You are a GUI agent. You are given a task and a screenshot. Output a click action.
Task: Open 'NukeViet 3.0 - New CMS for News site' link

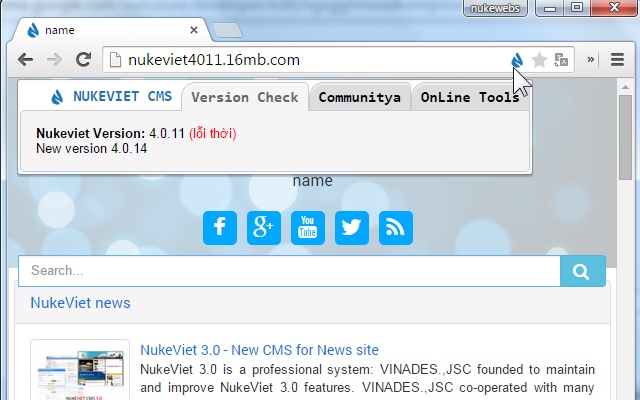point(259,350)
